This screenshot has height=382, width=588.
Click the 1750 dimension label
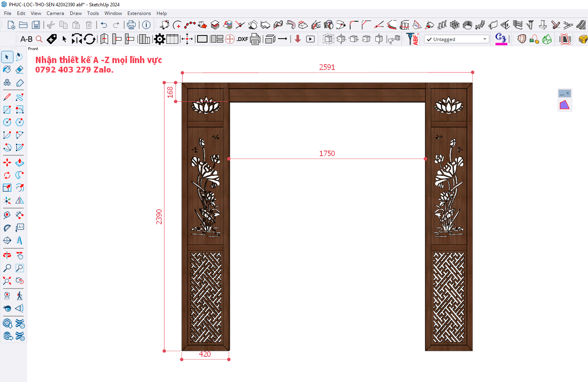327,153
